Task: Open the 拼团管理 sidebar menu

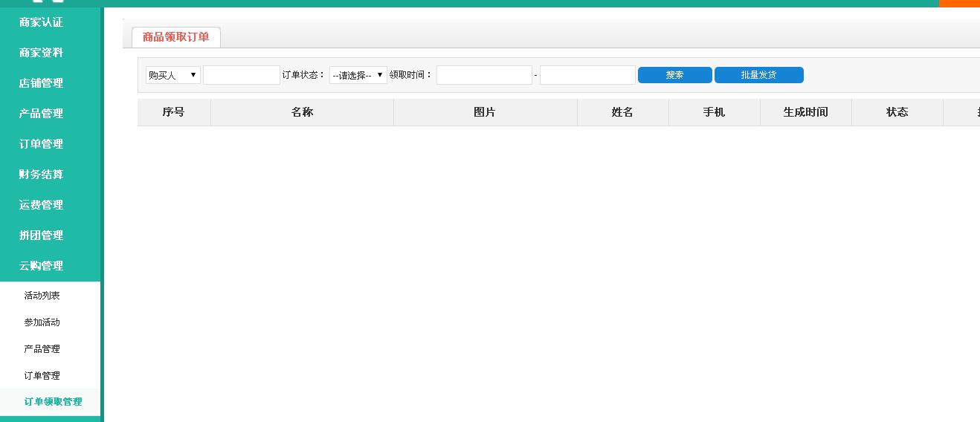Action: pyautogui.click(x=42, y=236)
